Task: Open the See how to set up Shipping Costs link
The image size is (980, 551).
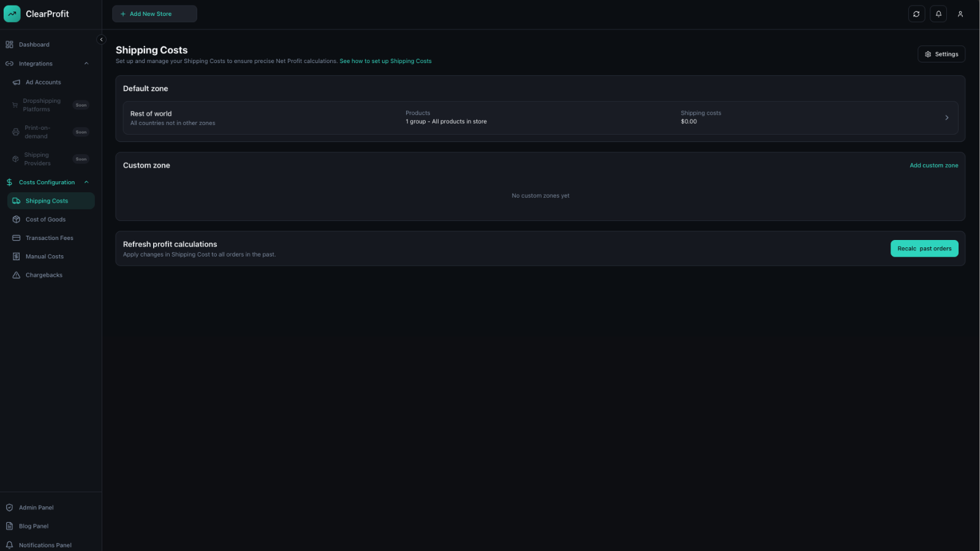Action: tap(385, 61)
